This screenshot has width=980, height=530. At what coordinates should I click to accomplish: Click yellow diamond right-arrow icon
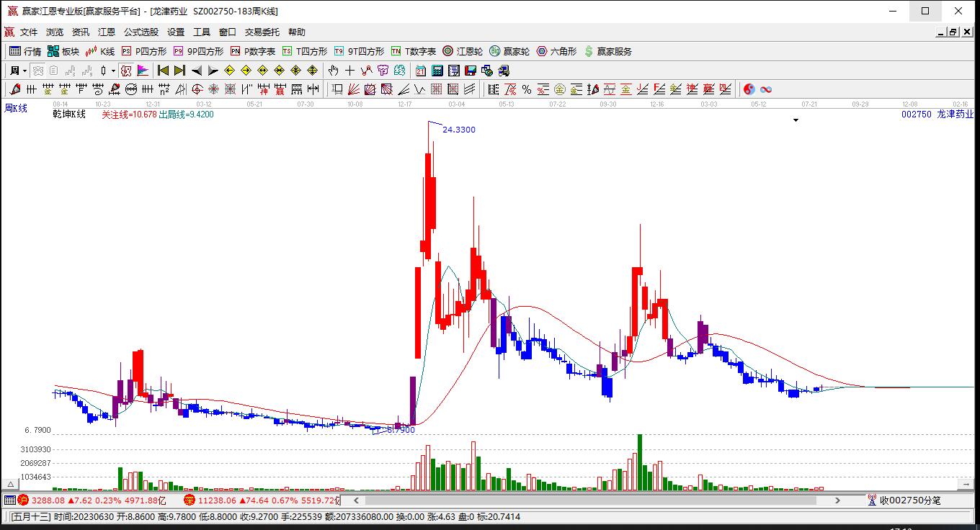pyautogui.click(x=246, y=71)
